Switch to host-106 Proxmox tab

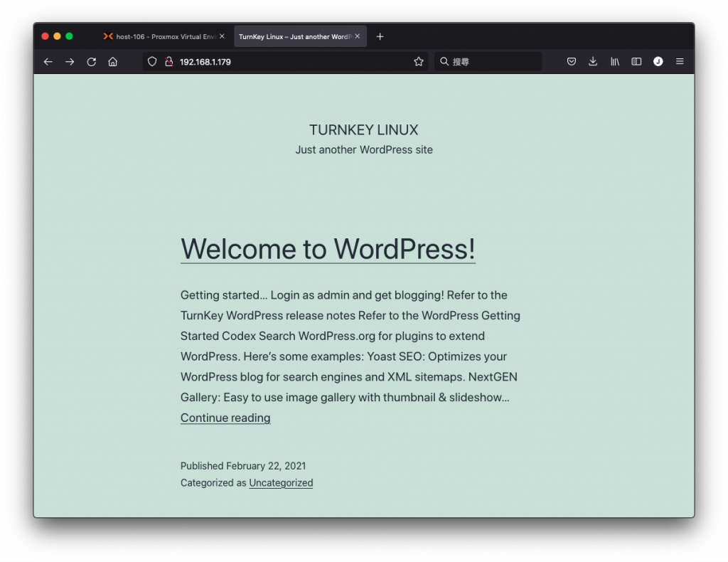[x=164, y=36]
